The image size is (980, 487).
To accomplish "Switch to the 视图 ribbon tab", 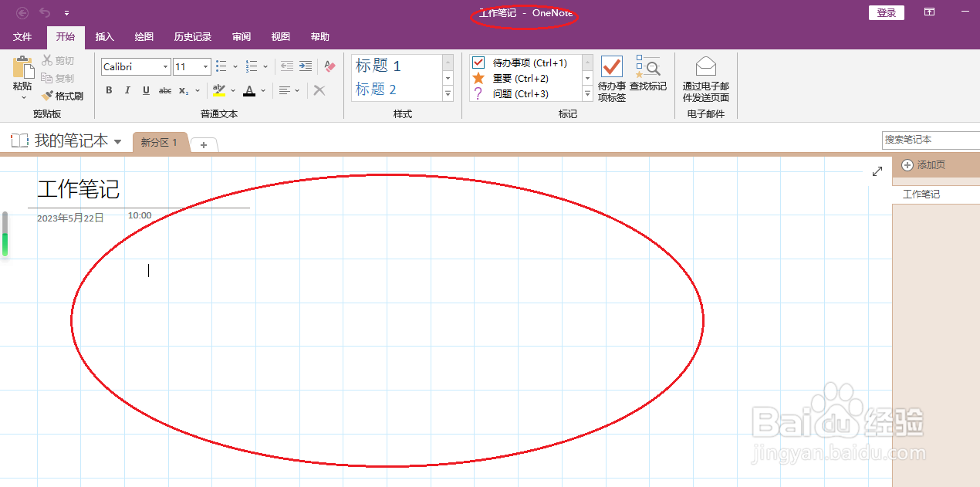I will [281, 36].
